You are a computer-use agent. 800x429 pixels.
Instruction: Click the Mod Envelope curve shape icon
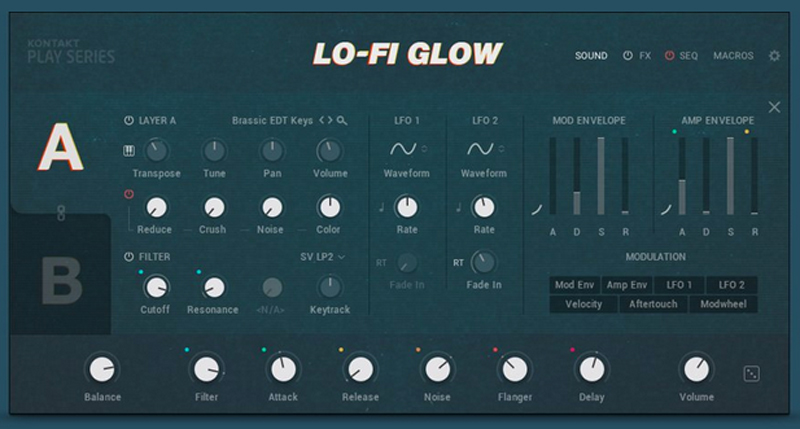(x=536, y=210)
